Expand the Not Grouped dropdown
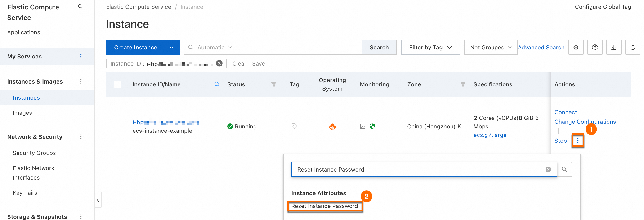The image size is (644, 220). pyautogui.click(x=491, y=48)
